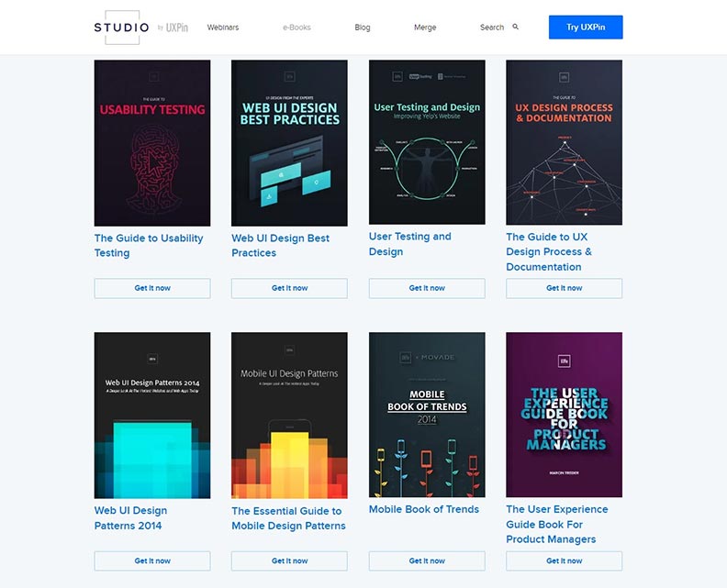Open the Mobile Book of Trends cover
Image resolution: width=727 pixels, height=588 pixels.
point(427,415)
